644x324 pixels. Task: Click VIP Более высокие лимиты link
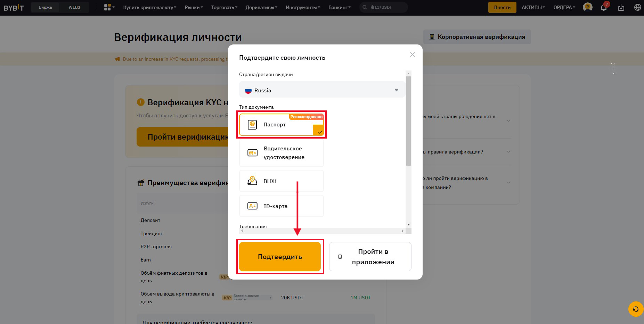pyautogui.click(x=247, y=298)
